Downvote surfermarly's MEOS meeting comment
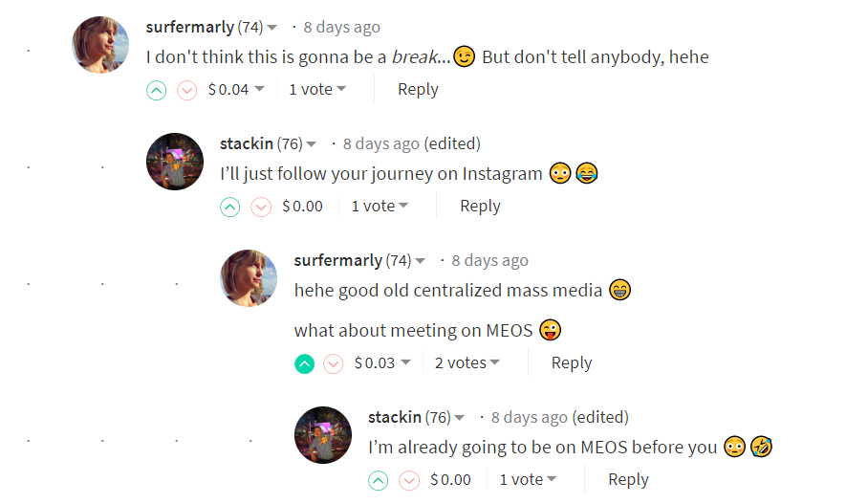This screenshot has width=868, height=504. (x=334, y=363)
